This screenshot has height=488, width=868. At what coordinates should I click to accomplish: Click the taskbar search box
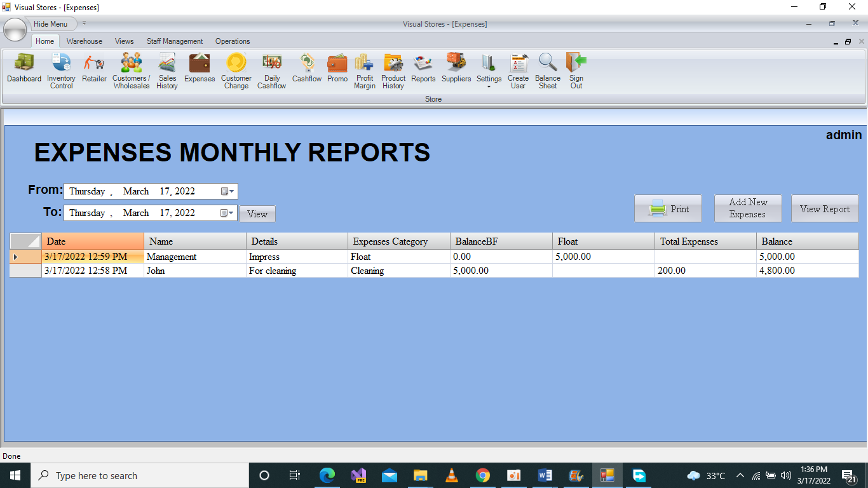(140, 475)
